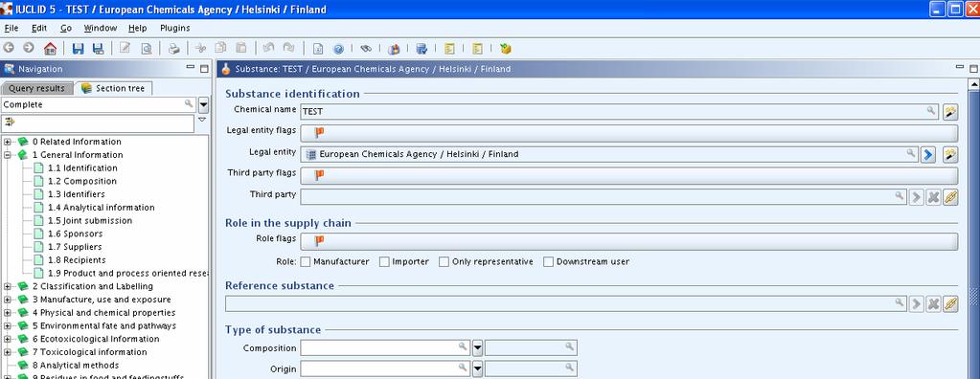Screen dimensions: 980x379
Task: Click the yellow-green cube plugin icon
Action: coord(506,48)
